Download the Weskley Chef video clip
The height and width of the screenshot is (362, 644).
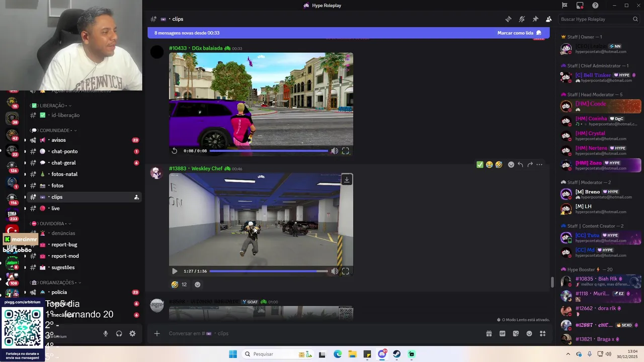347,179
